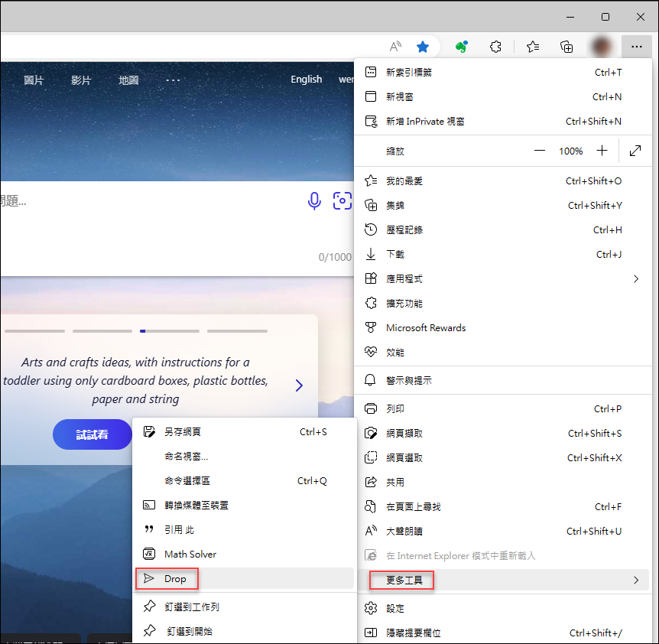Click the English language link
Screen dimensions: 659x644
306,79
